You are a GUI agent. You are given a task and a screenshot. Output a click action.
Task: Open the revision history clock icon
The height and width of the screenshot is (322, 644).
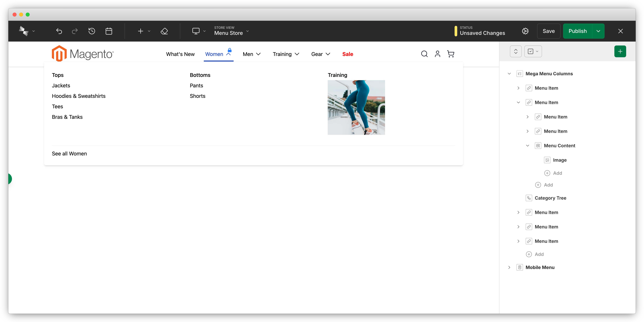(92, 31)
